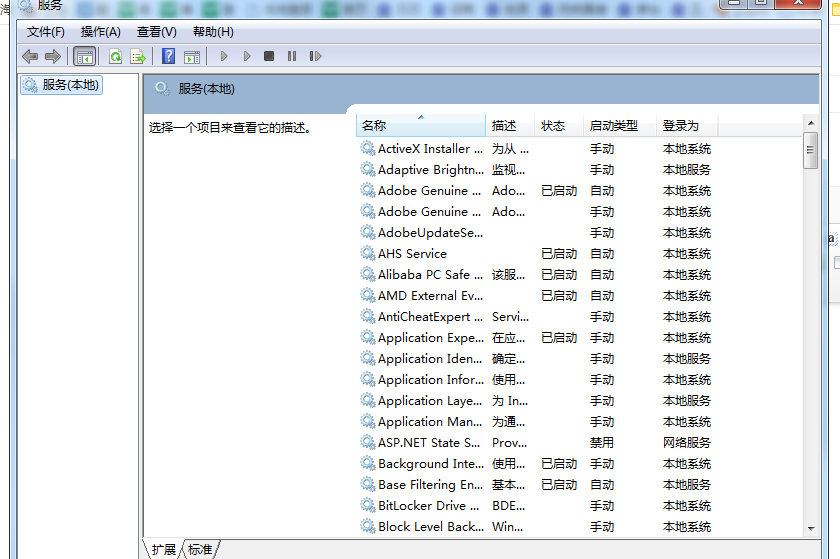
Task: Select the Adaptive Brightness service row
Action: tap(537, 170)
